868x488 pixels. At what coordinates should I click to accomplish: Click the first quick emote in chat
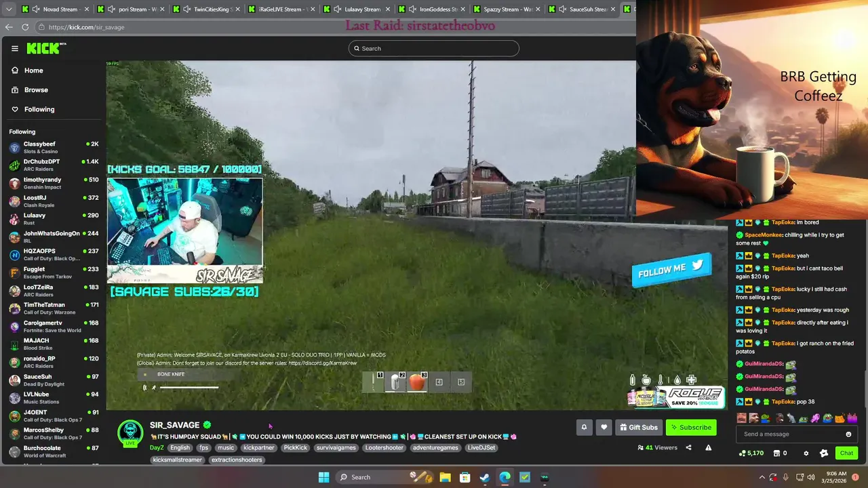pyautogui.click(x=742, y=418)
